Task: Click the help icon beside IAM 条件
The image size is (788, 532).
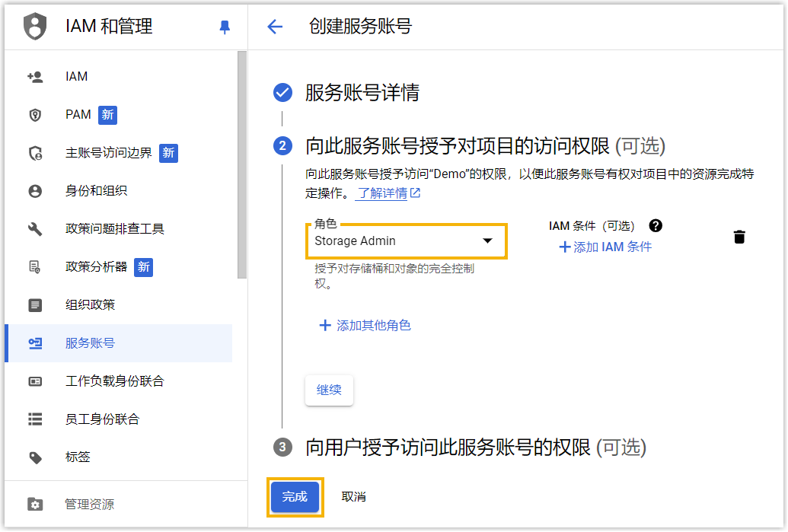Action: click(x=655, y=225)
